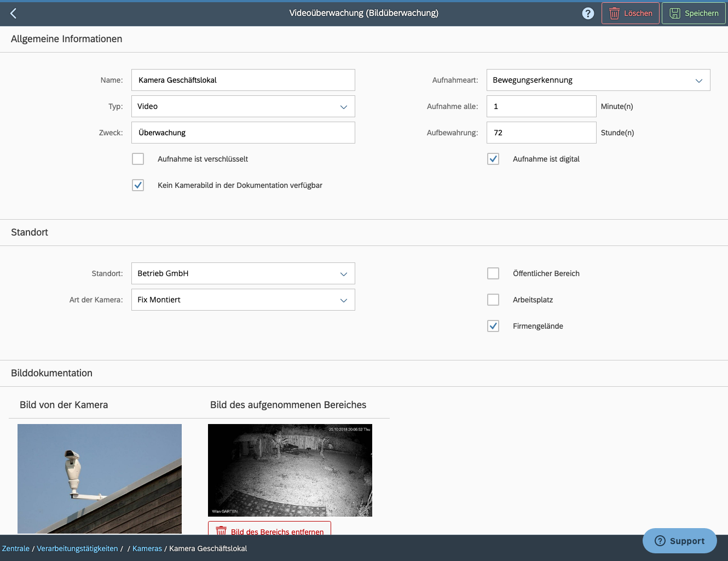The image size is (728, 561).
Task: Enable Aufnahme ist verschlüsselt
Action: 138,159
